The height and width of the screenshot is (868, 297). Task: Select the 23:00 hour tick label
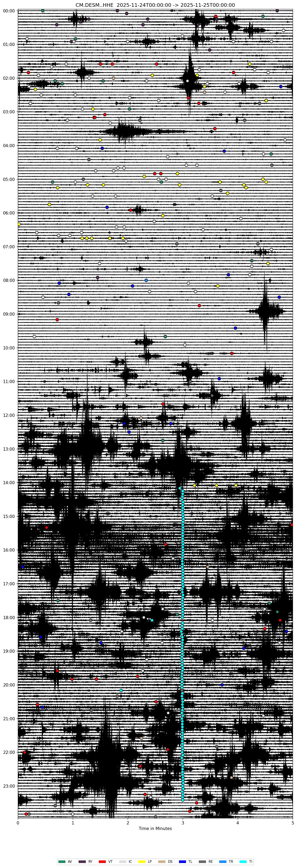(x=8, y=786)
